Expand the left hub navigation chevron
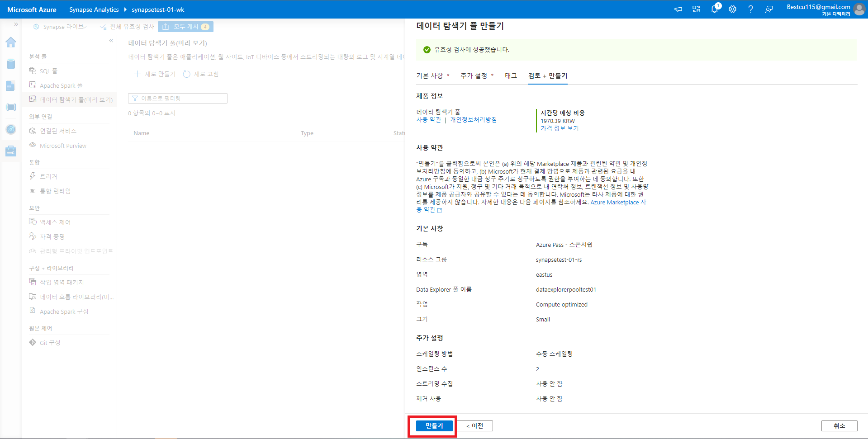This screenshot has height=439, width=868. coord(16,24)
